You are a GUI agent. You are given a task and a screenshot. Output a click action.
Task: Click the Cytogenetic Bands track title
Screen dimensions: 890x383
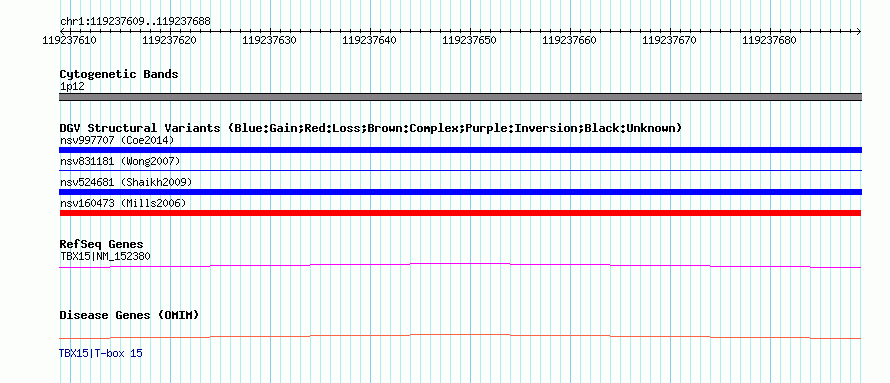click(119, 74)
